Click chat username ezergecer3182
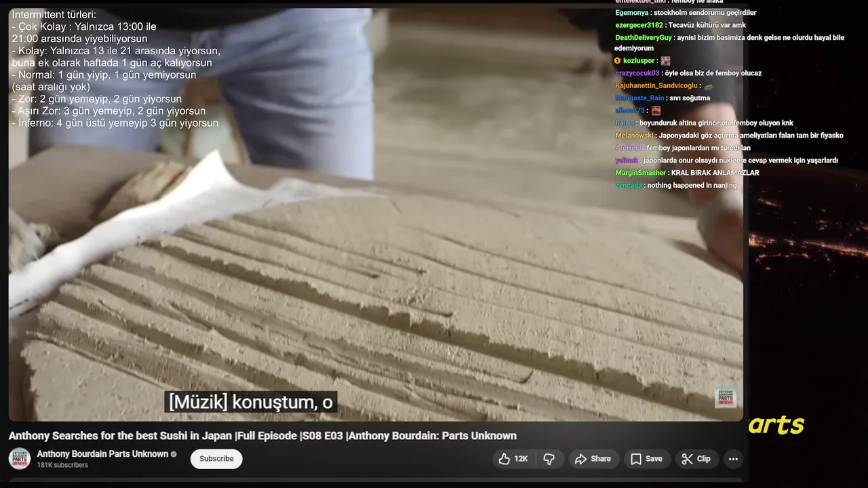This screenshot has height=488, width=868. [639, 25]
